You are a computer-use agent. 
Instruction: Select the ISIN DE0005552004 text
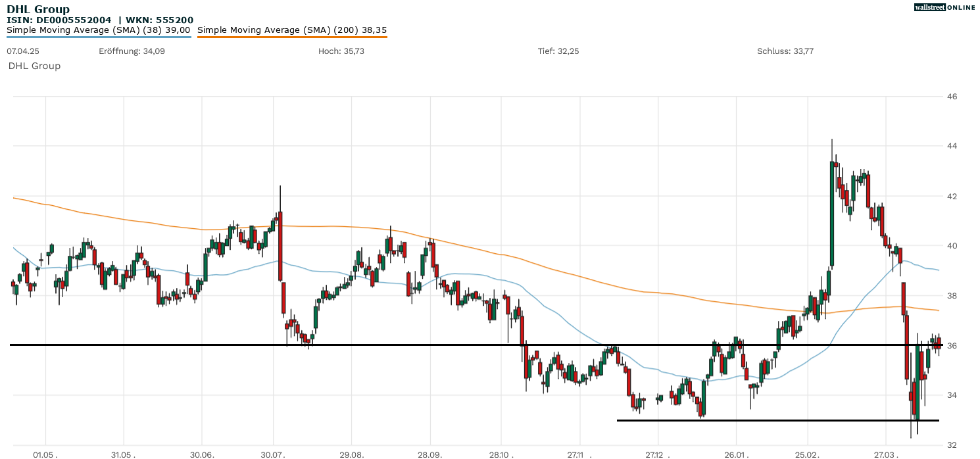click(x=59, y=20)
